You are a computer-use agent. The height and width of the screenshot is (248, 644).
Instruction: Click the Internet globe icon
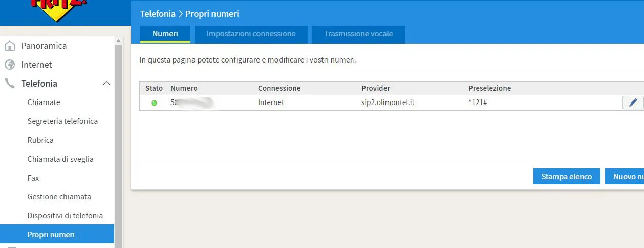point(9,65)
